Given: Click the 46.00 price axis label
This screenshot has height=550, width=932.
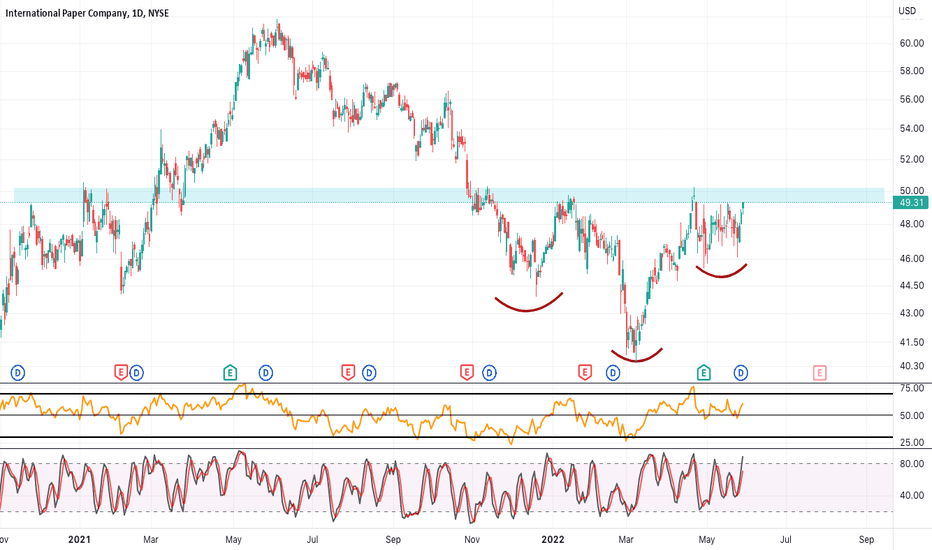Looking at the screenshot, I should tap(912, 259).
